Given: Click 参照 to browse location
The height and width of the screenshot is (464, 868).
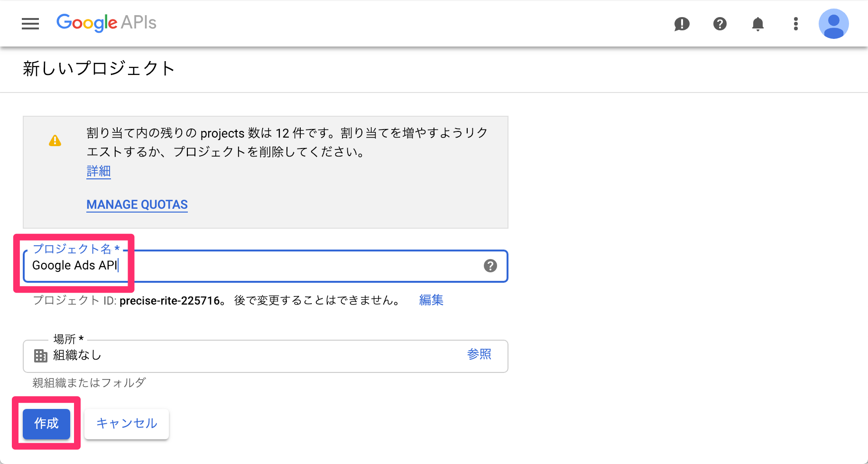Looking at the screenshot, I should click(479, 354).
